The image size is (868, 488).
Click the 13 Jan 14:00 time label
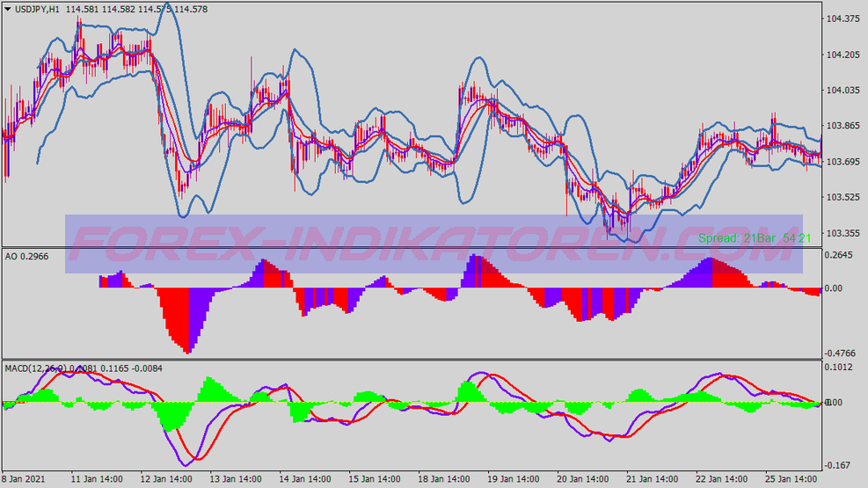237,480
